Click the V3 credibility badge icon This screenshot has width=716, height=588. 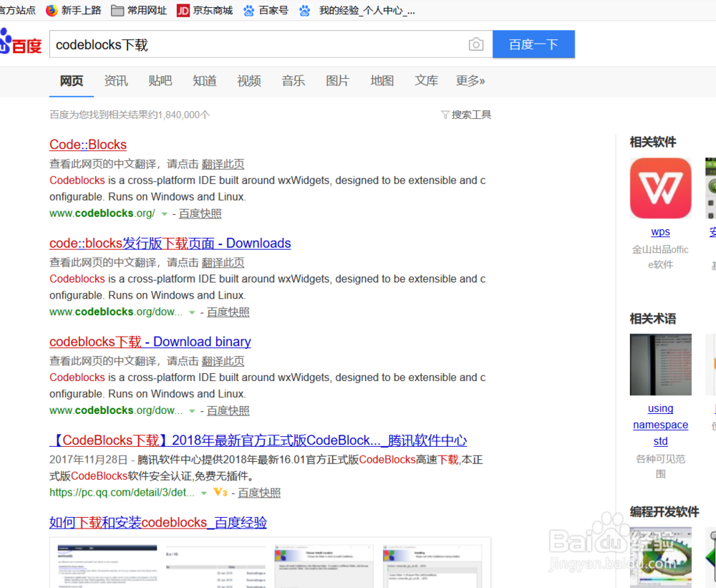[x=220, y=492]
